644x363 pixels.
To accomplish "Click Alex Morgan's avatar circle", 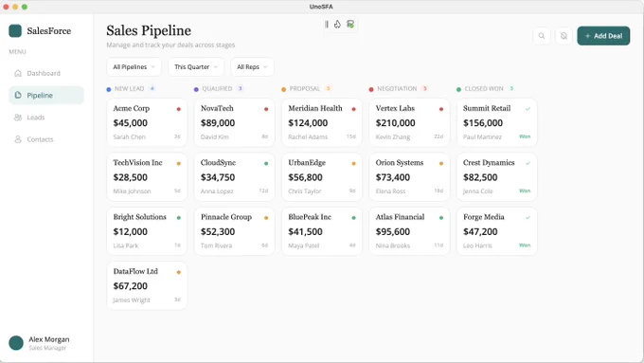I will tap(16, 343).
